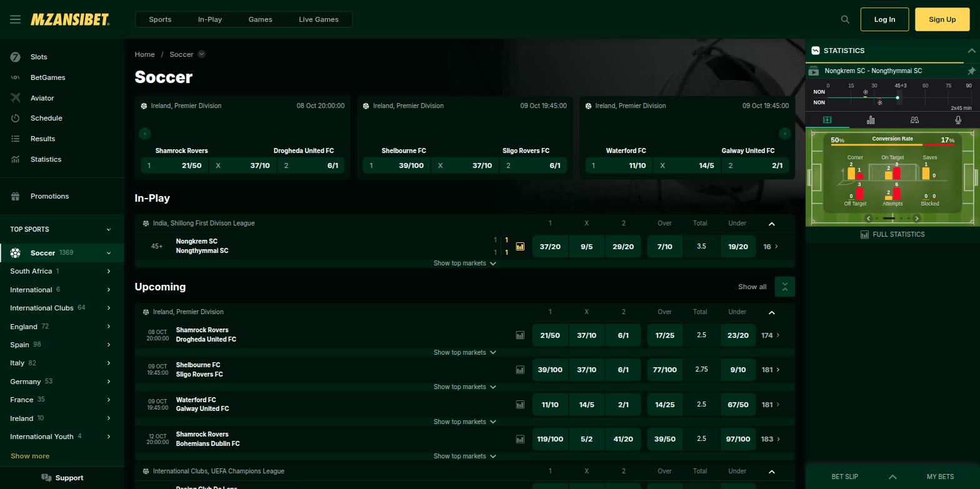Open the bar chart statistics tab
This screenshot has width=980, height=489.
(871, 120)
